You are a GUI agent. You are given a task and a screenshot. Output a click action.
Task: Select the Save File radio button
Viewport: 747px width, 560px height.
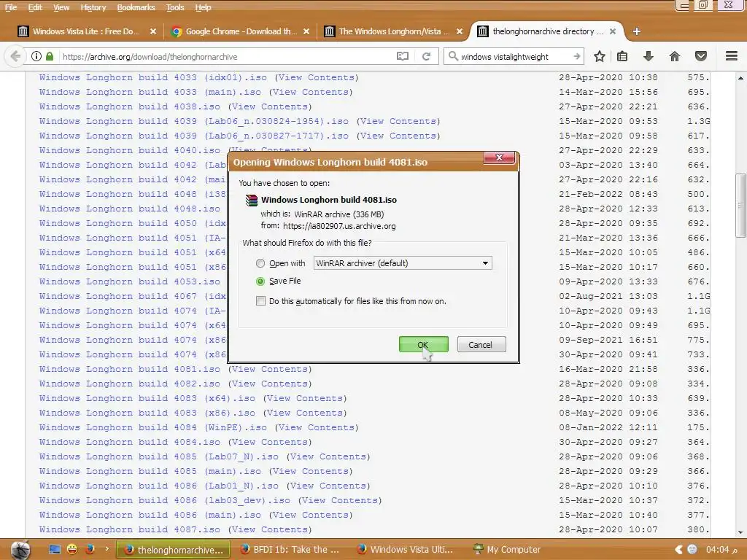[x=260, y=281]
